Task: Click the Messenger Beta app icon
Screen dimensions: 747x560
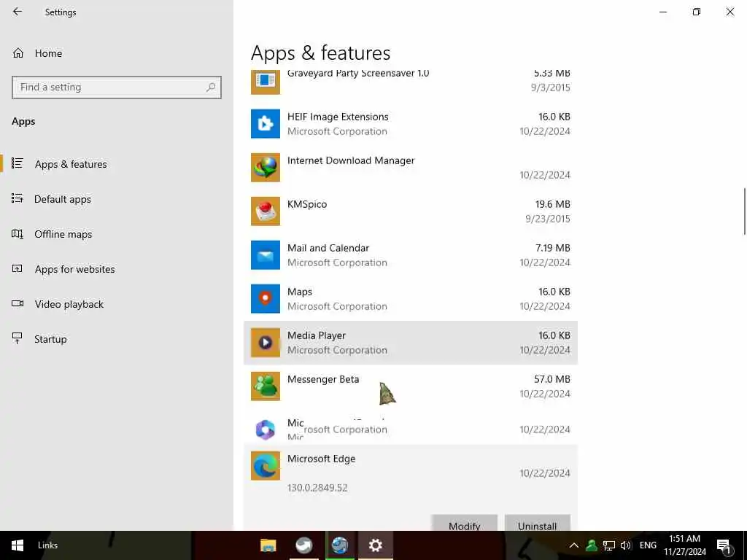Action: 266,386
